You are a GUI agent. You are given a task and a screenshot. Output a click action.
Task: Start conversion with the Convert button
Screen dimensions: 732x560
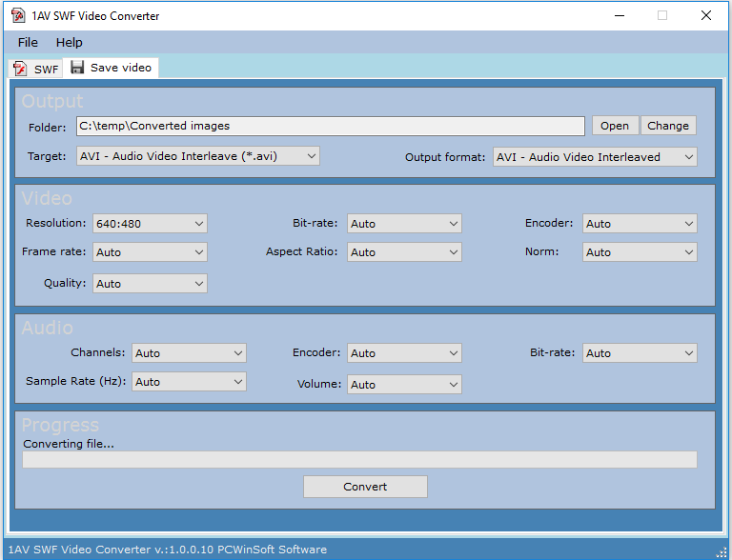365,487
